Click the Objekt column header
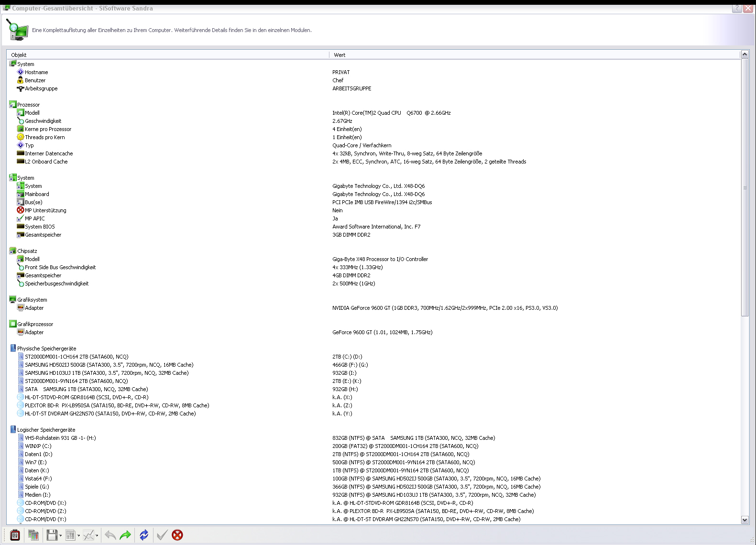 click(x=168, y=55)
